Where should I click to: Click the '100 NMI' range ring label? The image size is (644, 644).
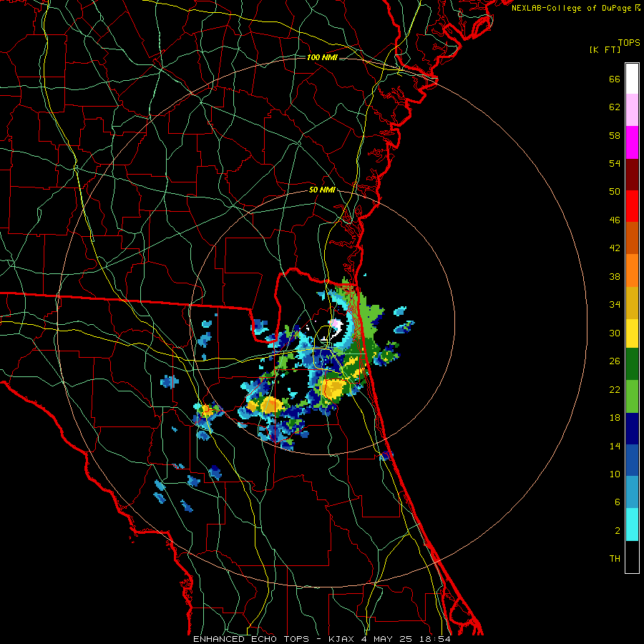pyautogui.click(x=322, y=57)
